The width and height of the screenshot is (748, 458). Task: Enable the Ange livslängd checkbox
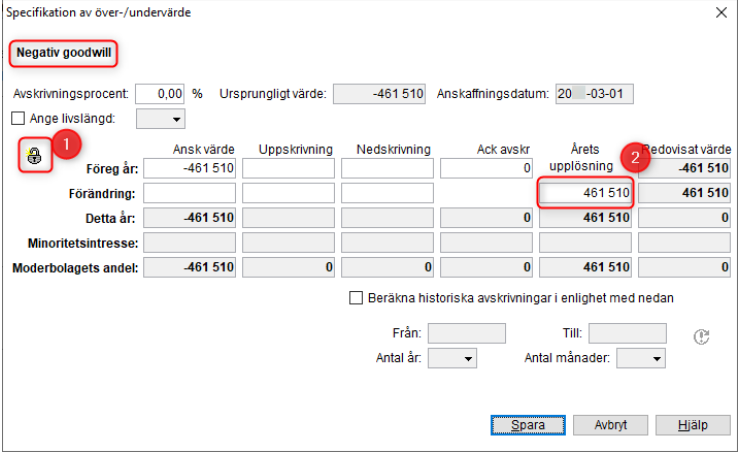tap(18, 118)
